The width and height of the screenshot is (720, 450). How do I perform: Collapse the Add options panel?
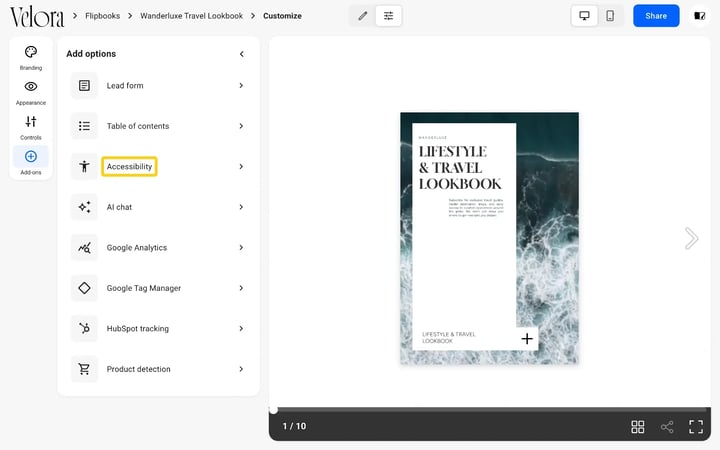pos(242,54)
